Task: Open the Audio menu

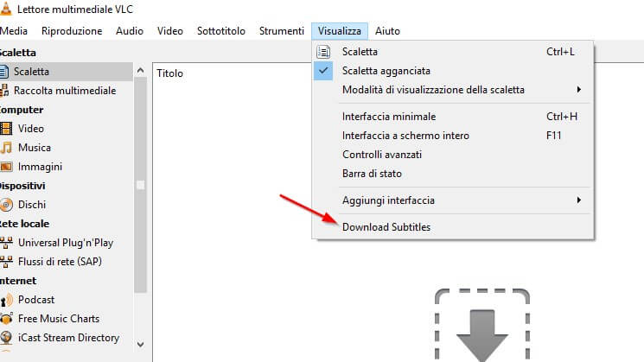Action: tap(130, 31)
